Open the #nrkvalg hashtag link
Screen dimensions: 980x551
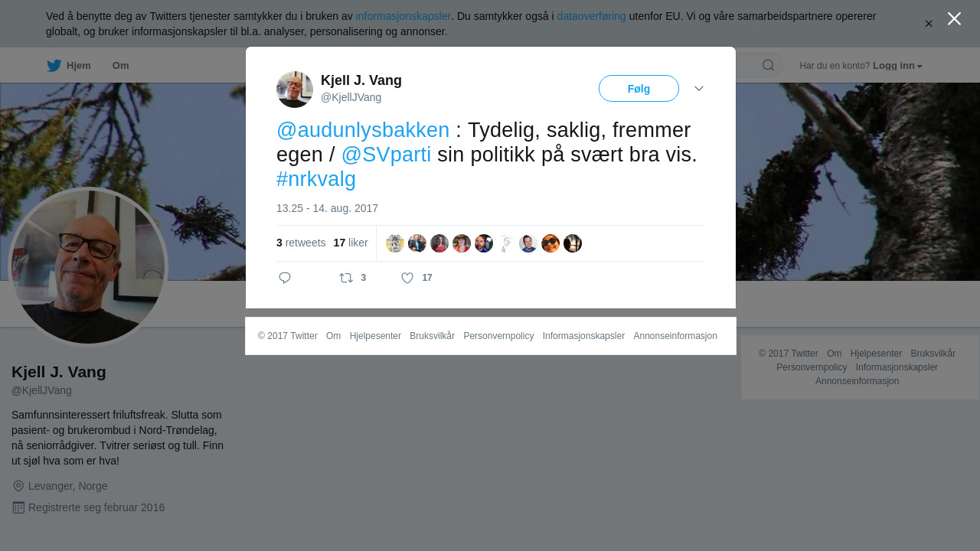316,179
